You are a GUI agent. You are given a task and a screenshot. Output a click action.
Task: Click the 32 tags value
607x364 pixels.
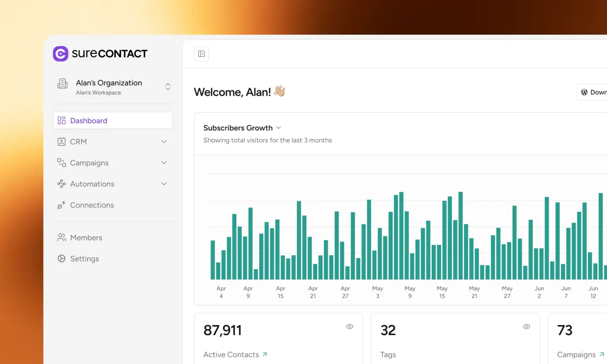[388, 330]
